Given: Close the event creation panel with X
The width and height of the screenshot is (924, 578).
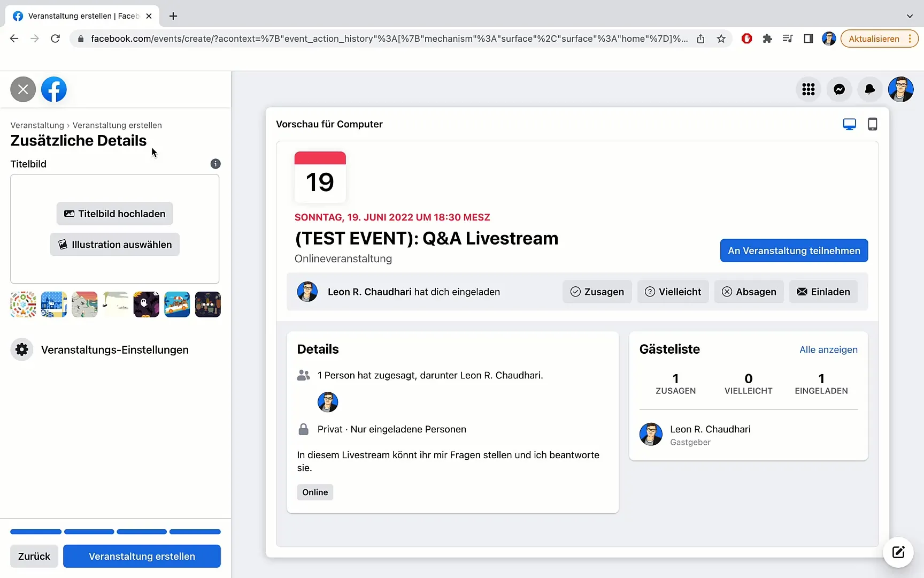Looking at the screenshot, I should 23,89.
